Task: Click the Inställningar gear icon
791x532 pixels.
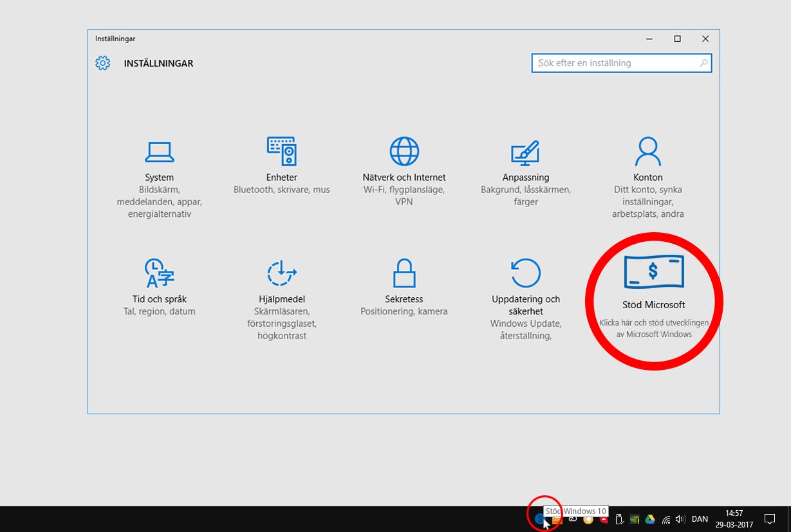Action: click(x=103, y=63)
